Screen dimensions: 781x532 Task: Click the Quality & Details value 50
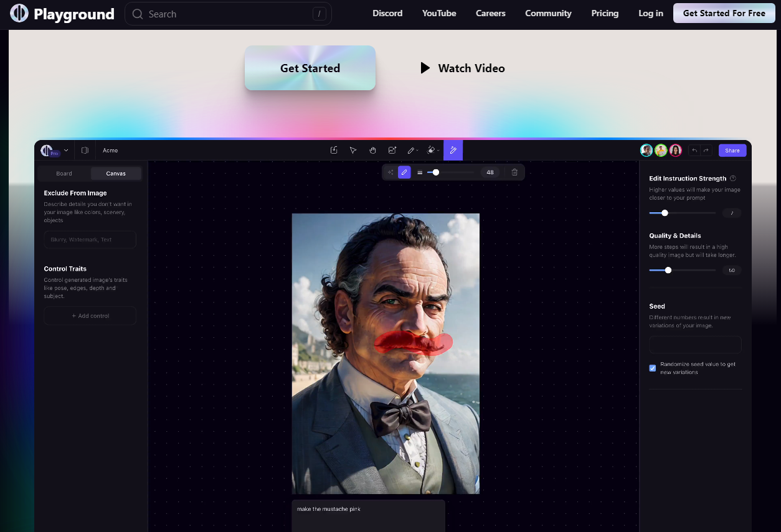732,270
